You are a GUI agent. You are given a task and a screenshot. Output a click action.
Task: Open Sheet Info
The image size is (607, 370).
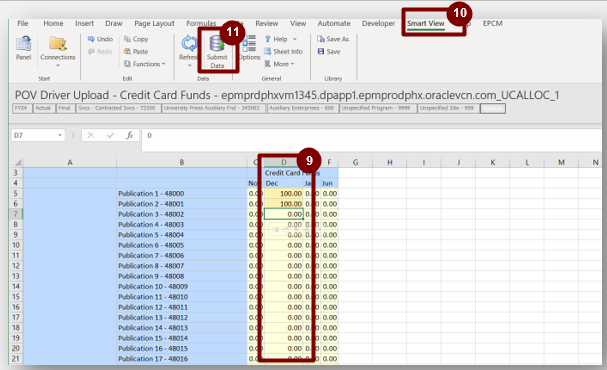coord(283,51)
